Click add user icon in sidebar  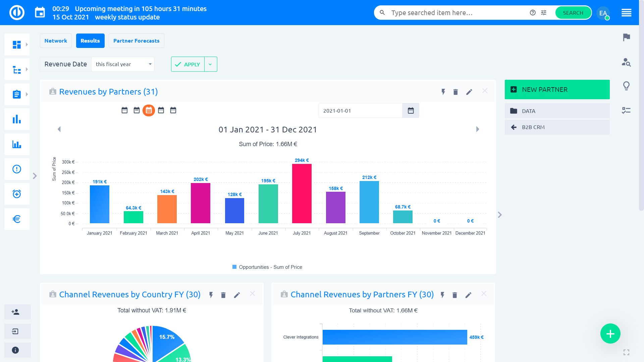15,312
